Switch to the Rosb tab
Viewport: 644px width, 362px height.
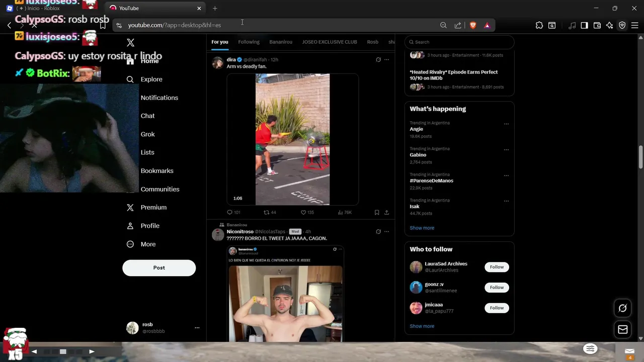pyautogui.click(x=373, y=42)
